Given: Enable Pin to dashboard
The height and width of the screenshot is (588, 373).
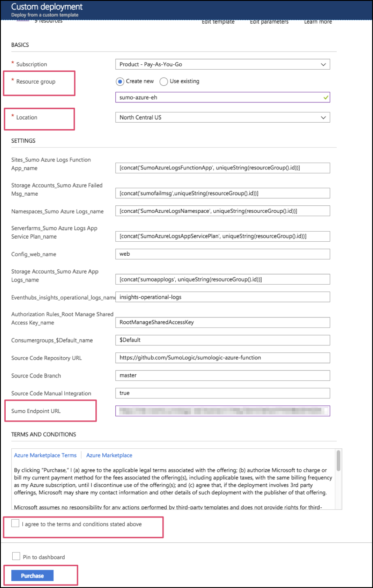Looking at the screenshot, I should click(15, 556).
